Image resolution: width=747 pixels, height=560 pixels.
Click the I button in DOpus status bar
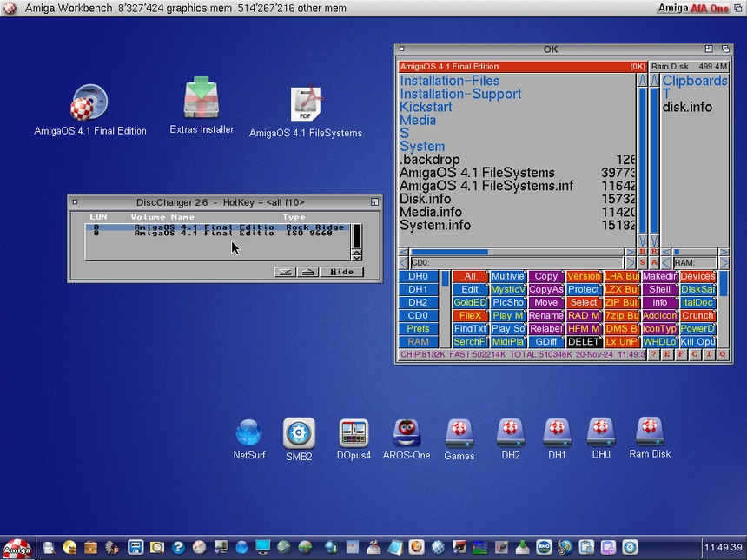click(x=710, y=354)
